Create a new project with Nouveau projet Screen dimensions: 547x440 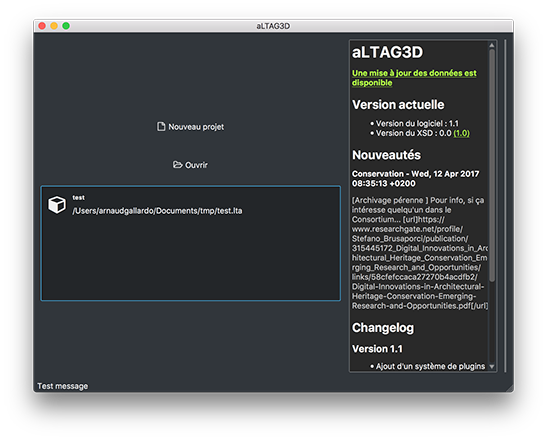click(190, 127)
